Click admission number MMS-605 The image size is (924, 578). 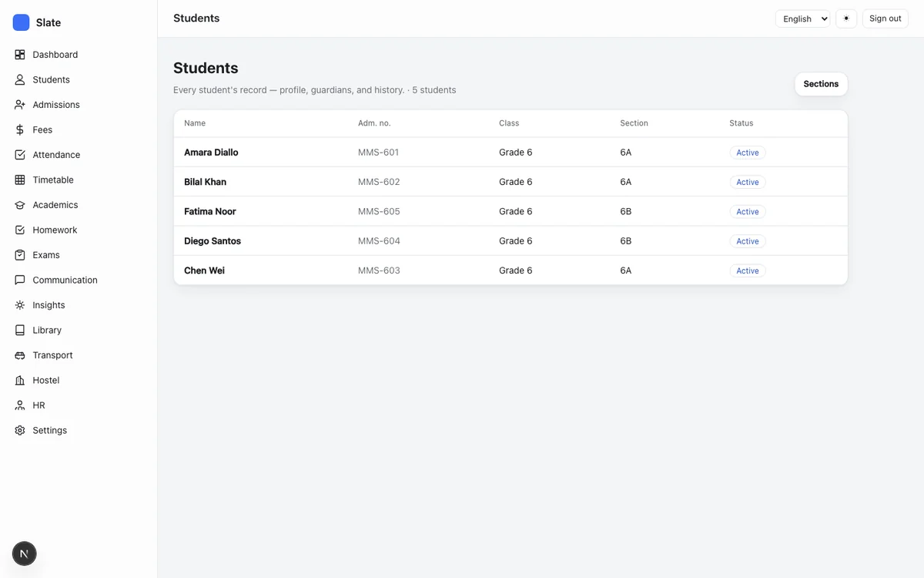click(379, 211)
